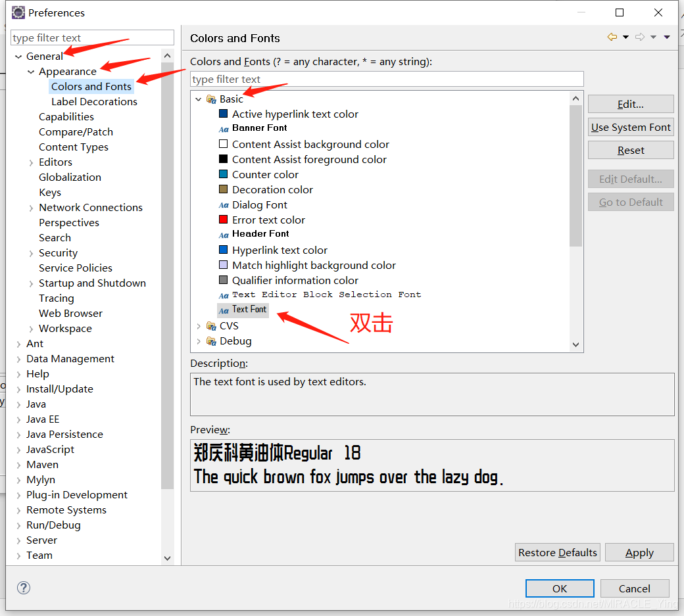Select Qualifier information color swatch

[224, 280]
